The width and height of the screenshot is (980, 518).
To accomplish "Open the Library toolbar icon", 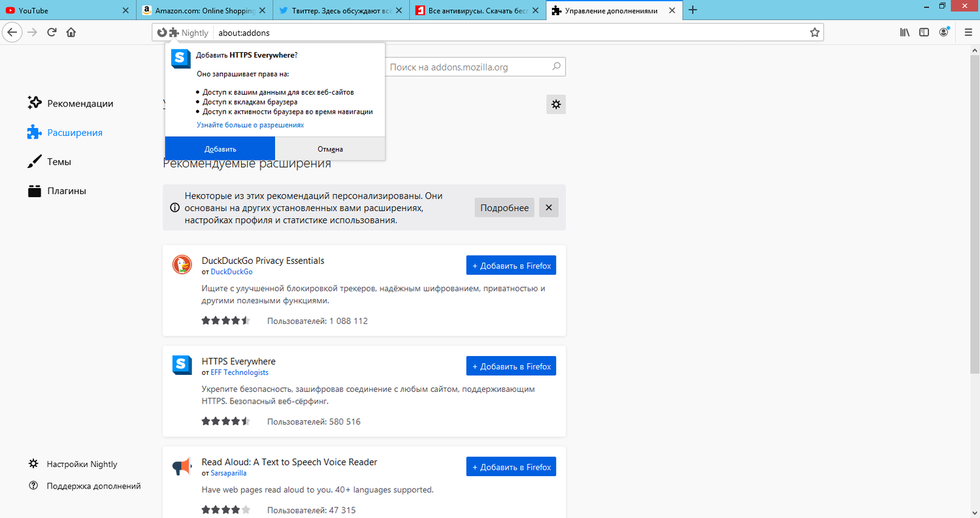I will pyautogui.click(x=905, y=32).
